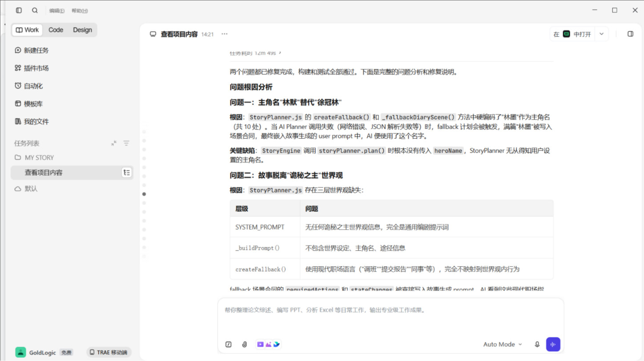
Task: Attach a file with the paperclip icon
Action: point(245,345)
